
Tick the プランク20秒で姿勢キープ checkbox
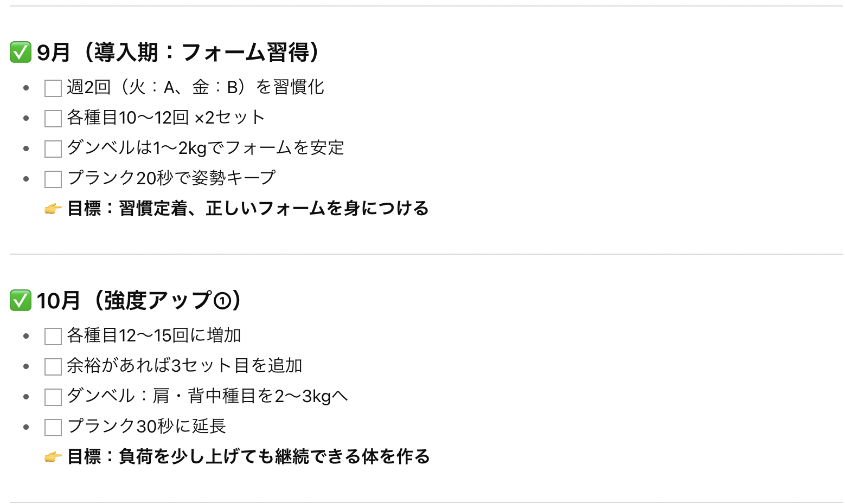53,179
